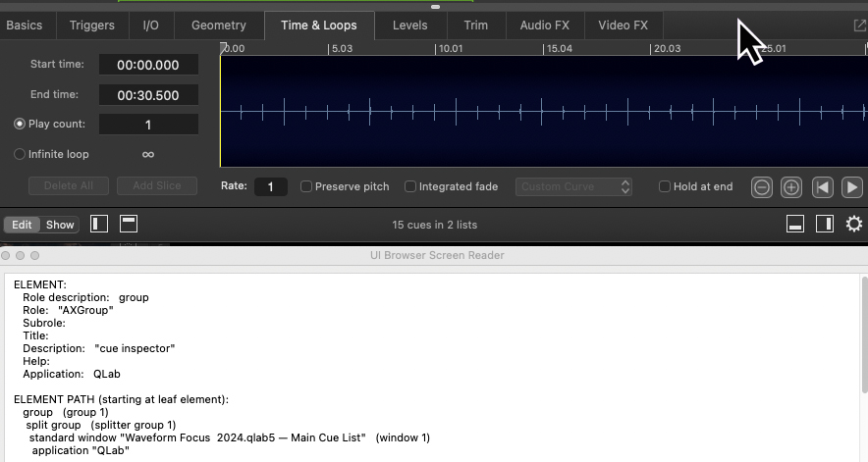Enable the Preserve pitch checkbox
This screenshot has height=462, width=868.
tap(306, 186)
